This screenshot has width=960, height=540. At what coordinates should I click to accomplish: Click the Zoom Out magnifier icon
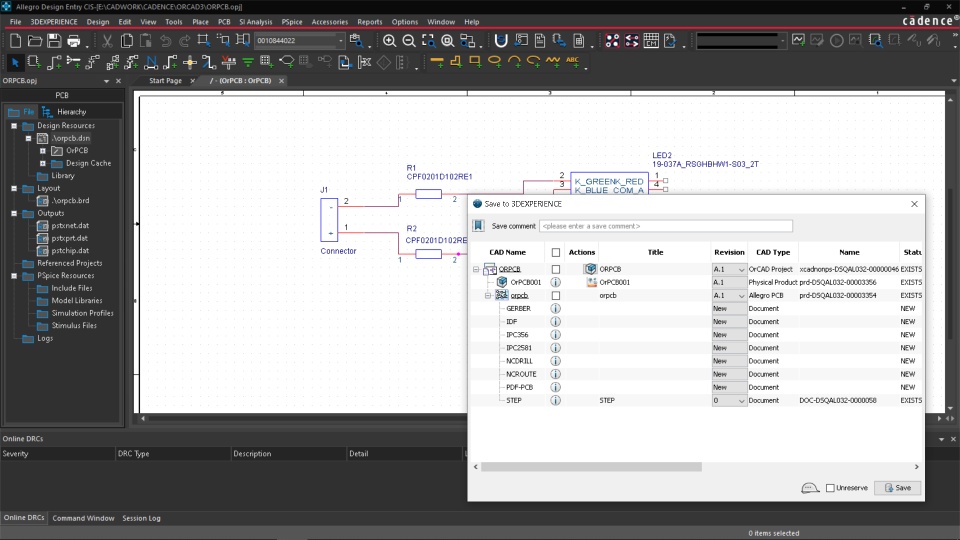409,41
